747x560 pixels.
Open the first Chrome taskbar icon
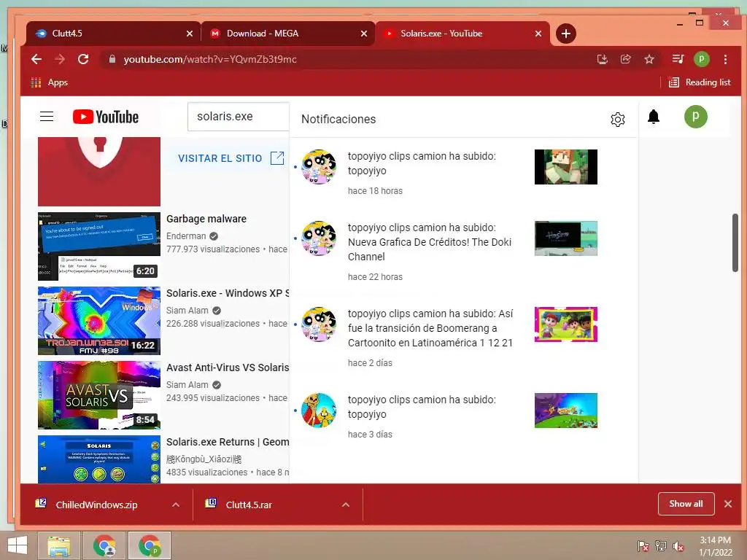105,545
